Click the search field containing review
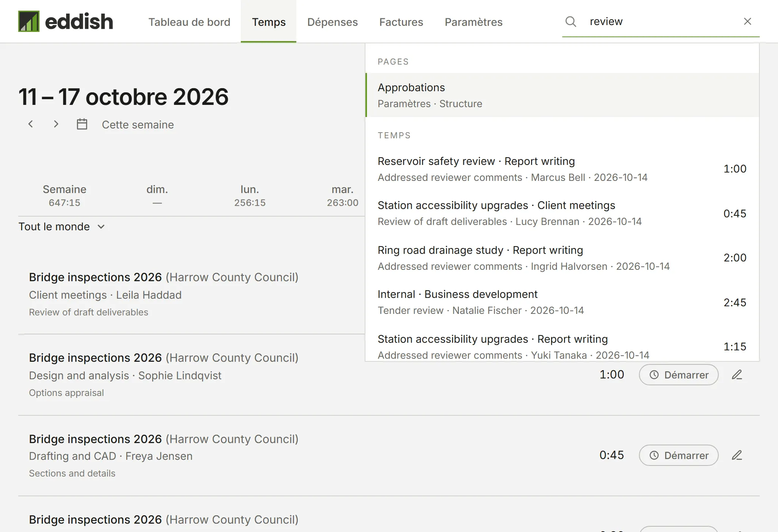This screenshot has width=778, height=532. 661,22
